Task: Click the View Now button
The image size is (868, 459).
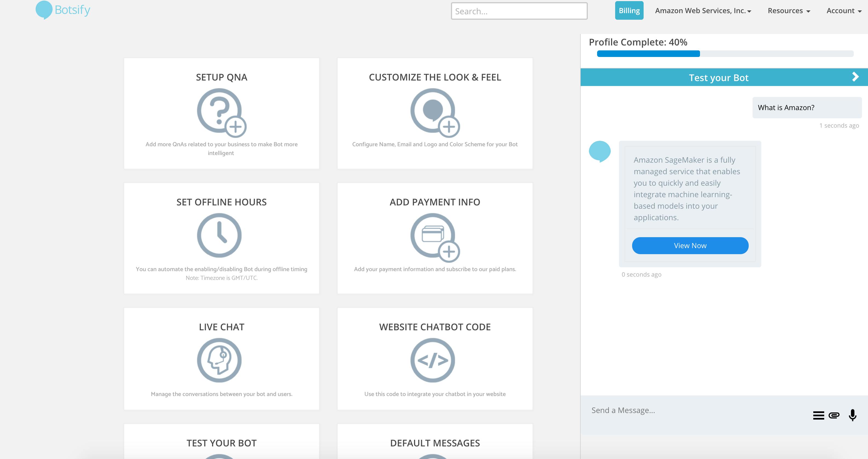Action: (x=690, y=245)
